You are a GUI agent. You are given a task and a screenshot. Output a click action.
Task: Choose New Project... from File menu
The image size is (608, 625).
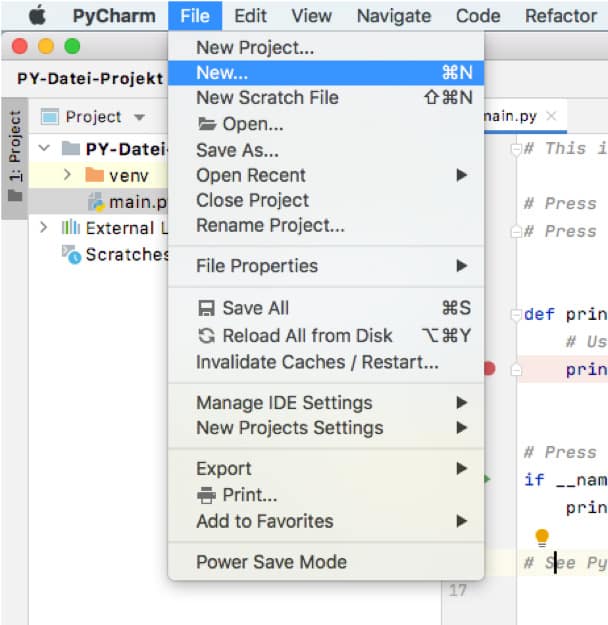(x=326, y=48)
